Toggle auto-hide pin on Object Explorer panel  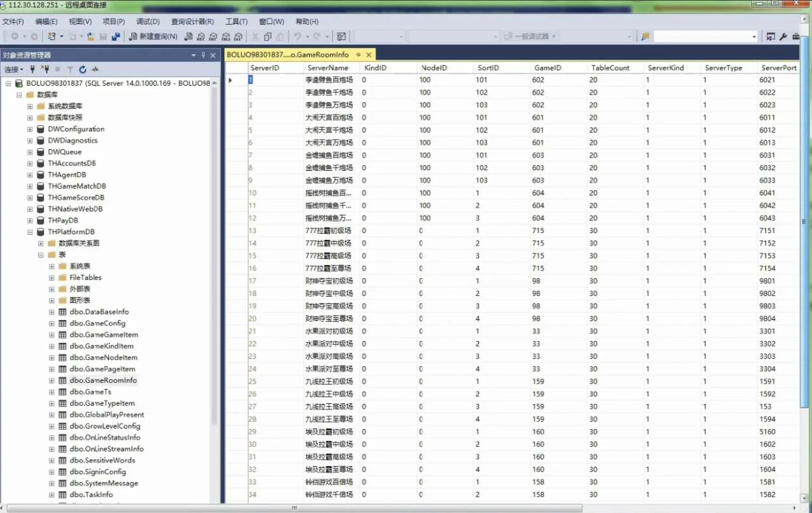point(204,55)
